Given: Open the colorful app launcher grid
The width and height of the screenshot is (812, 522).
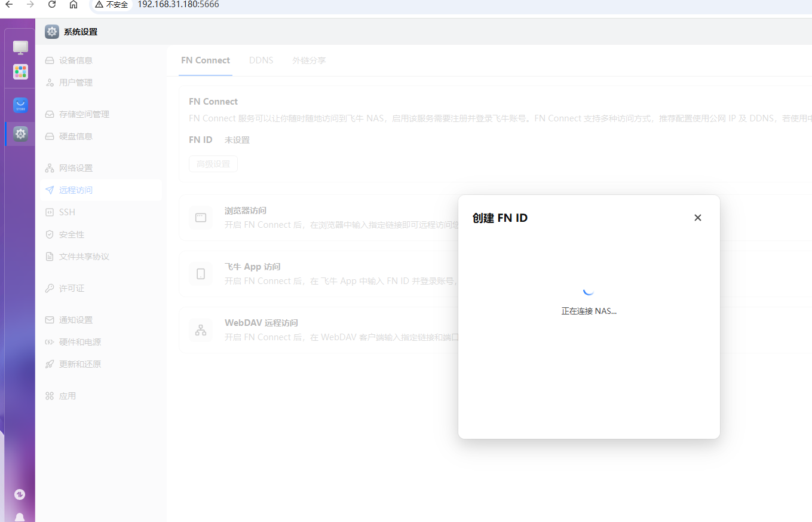Looking at the screenshot, I should pos(21,72).
